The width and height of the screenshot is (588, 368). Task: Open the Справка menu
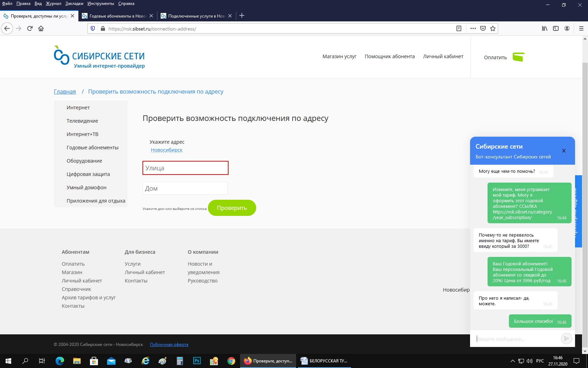point(126,4)
